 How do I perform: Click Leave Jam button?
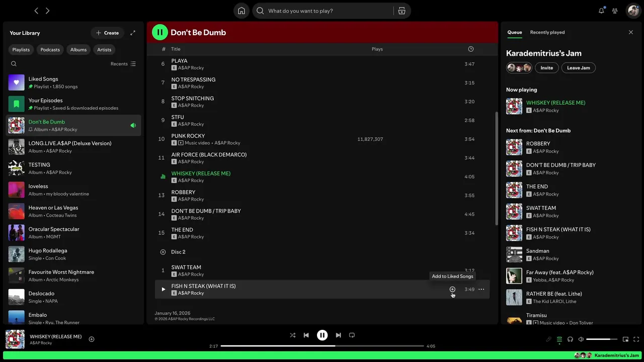pyautogui.click(x=579, y=68)
